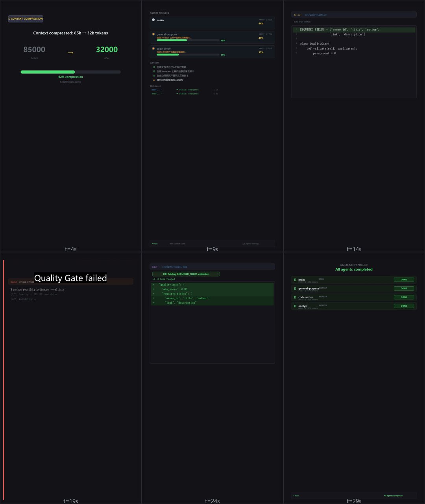
Task: Click 'Context compressed: 85k → 32k tokens' heading
Action: click(x=70, y=33)
